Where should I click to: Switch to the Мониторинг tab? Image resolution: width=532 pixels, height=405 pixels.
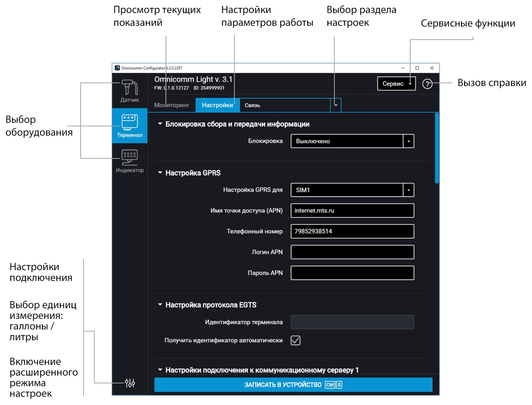click(172, 105)
